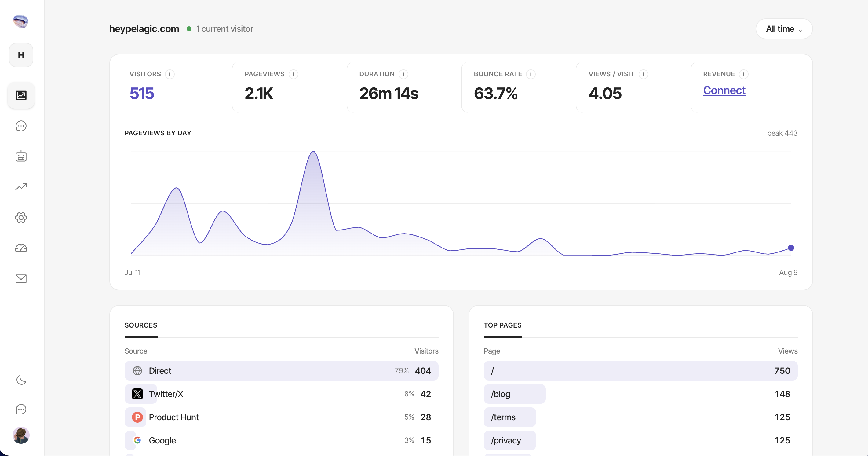This screenshot has width=868, height=456.
Task: Click the Connect revenue link
Action: [x=724, y=90]
